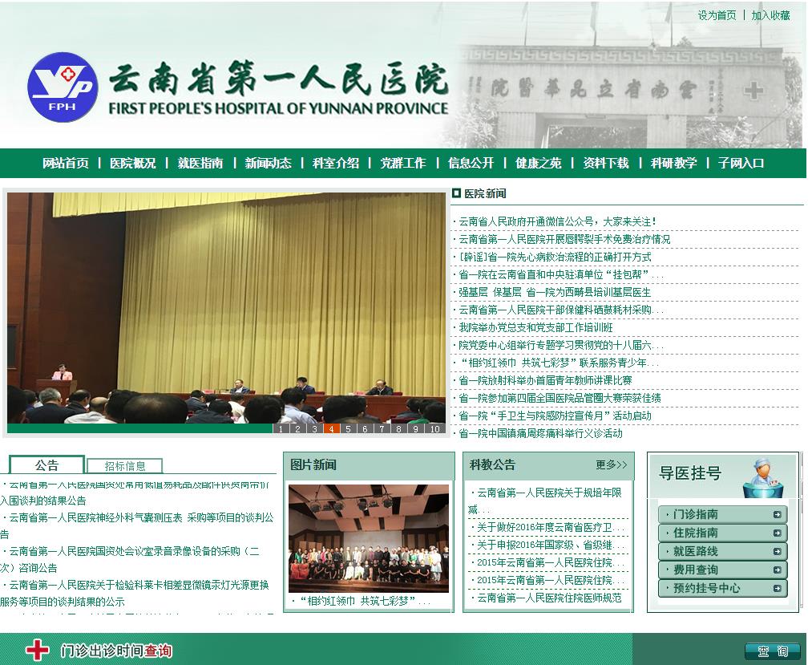Click 设为首页 link
Image resolution: width=812 pixels, height=665 pixels.
click(717, 15)
